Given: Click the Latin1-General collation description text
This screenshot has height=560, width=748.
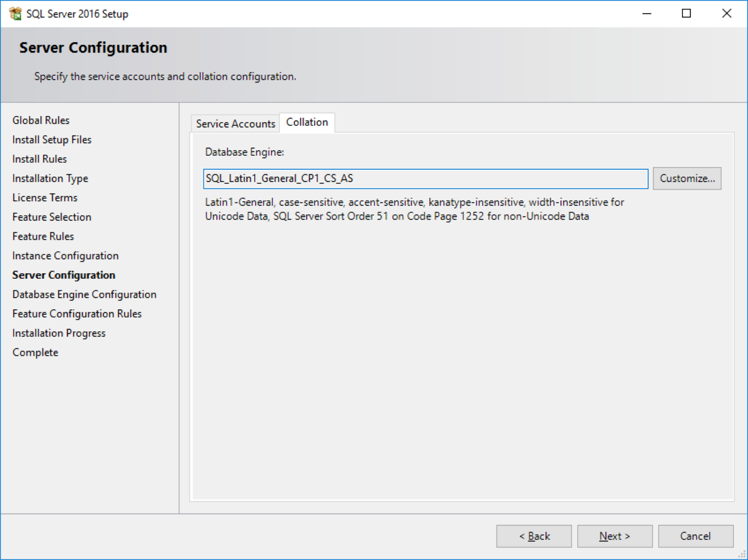Looking at the screenshot, I should tap(415, 209).
